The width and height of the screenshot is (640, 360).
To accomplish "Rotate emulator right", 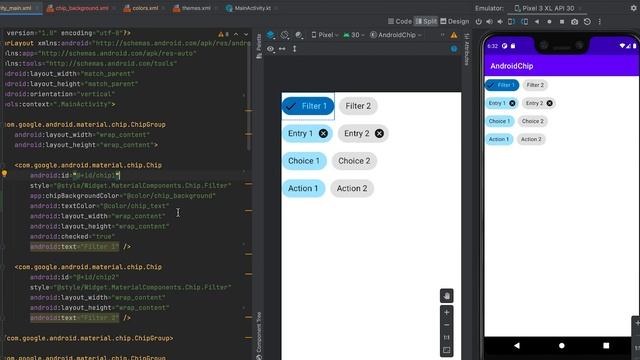I will 524,22.
